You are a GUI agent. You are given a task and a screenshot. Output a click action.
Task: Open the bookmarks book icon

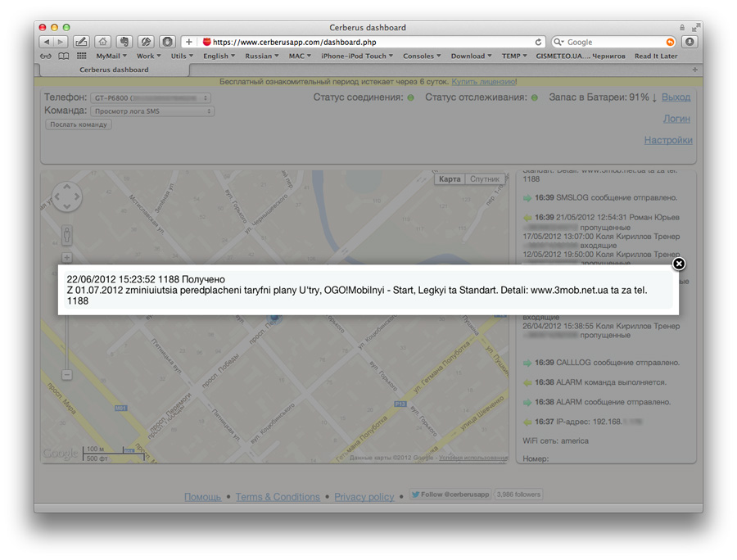coord(64,56)
